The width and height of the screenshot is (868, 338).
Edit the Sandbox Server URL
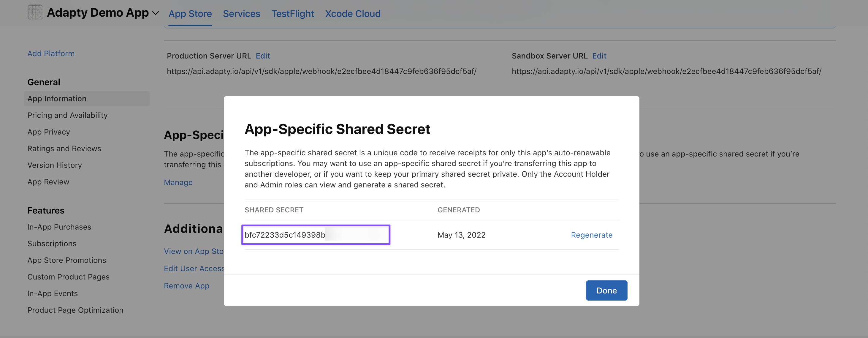tap(599, 56)
